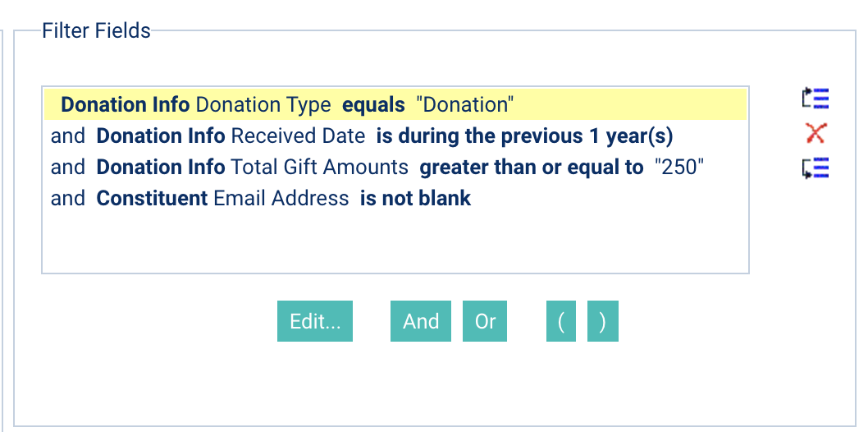
Task: Click the empty area below the filters
Action: coord(395,242)
